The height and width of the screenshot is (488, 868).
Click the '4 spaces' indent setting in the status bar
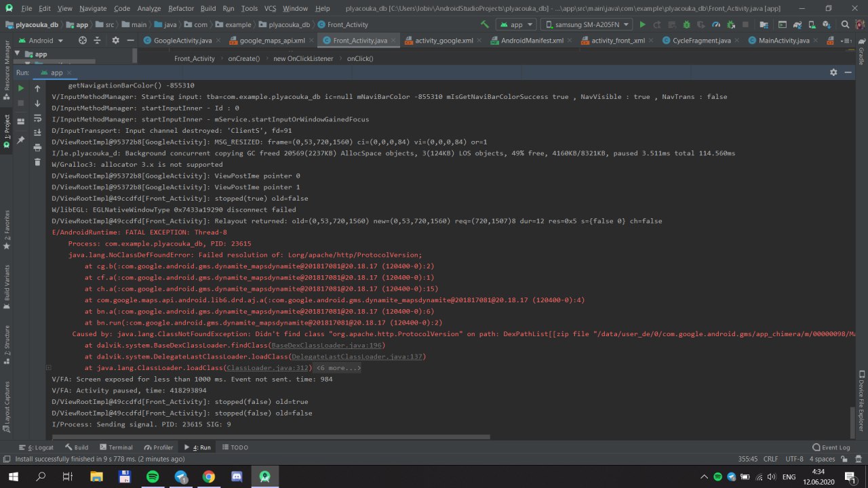pos(822,459)
